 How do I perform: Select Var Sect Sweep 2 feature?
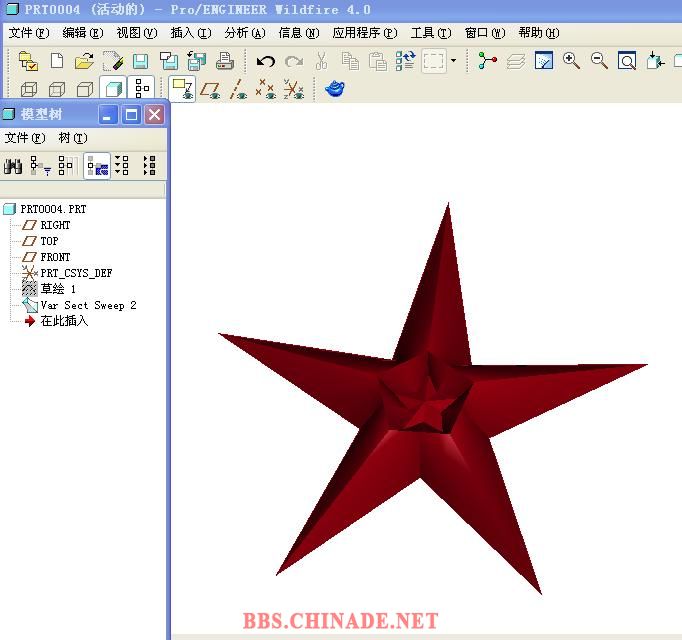88,305
